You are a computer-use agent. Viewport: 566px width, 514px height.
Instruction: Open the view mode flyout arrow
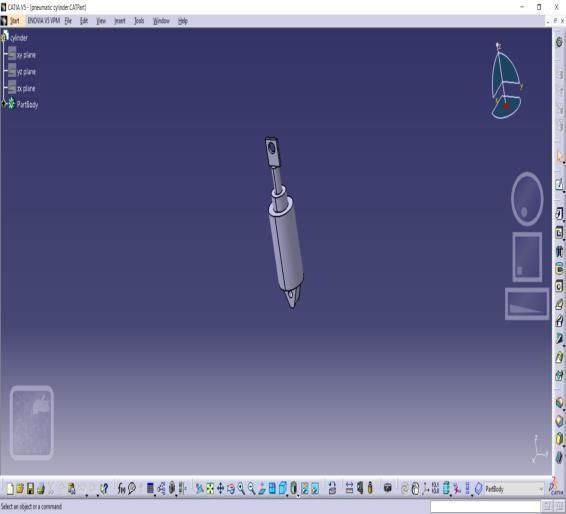point(298,495)
